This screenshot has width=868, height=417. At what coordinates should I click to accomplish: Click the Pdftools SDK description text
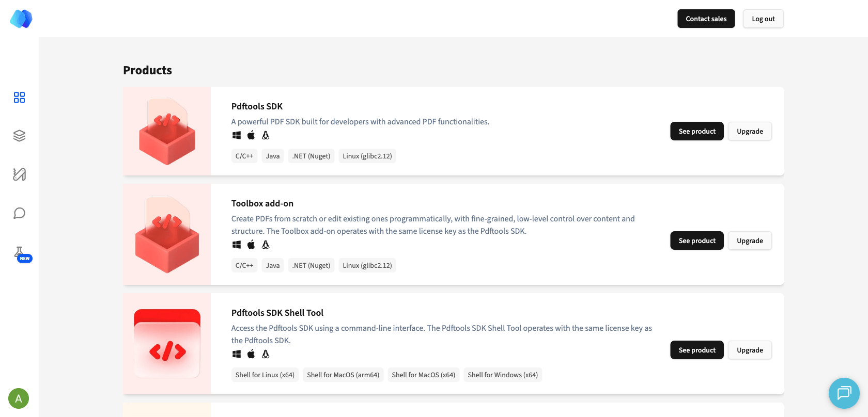(x=360, y=122)
